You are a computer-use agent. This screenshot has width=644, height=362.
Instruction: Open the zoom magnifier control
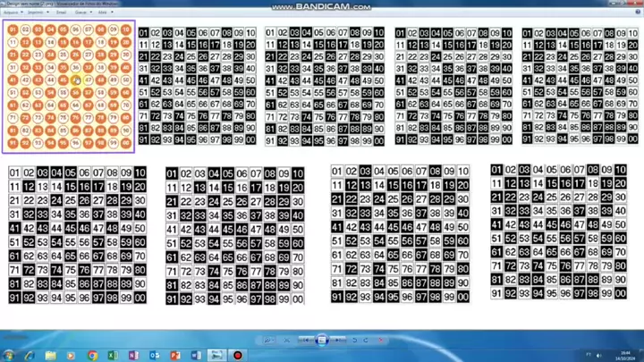point(267,341)
